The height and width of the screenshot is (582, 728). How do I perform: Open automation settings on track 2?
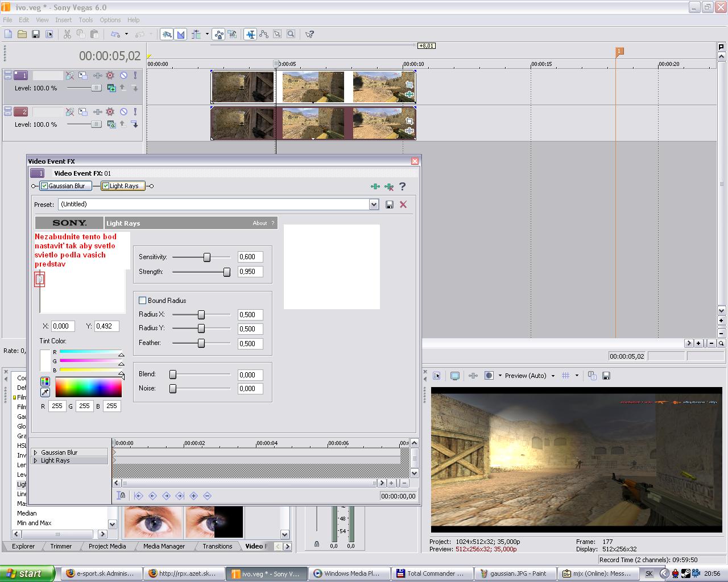(110, 112)
